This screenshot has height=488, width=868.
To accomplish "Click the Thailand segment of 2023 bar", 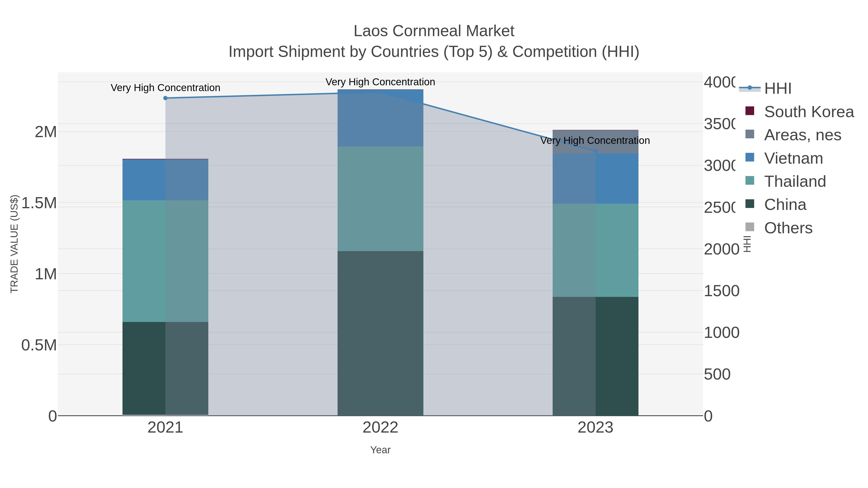I will pos(595,250).
